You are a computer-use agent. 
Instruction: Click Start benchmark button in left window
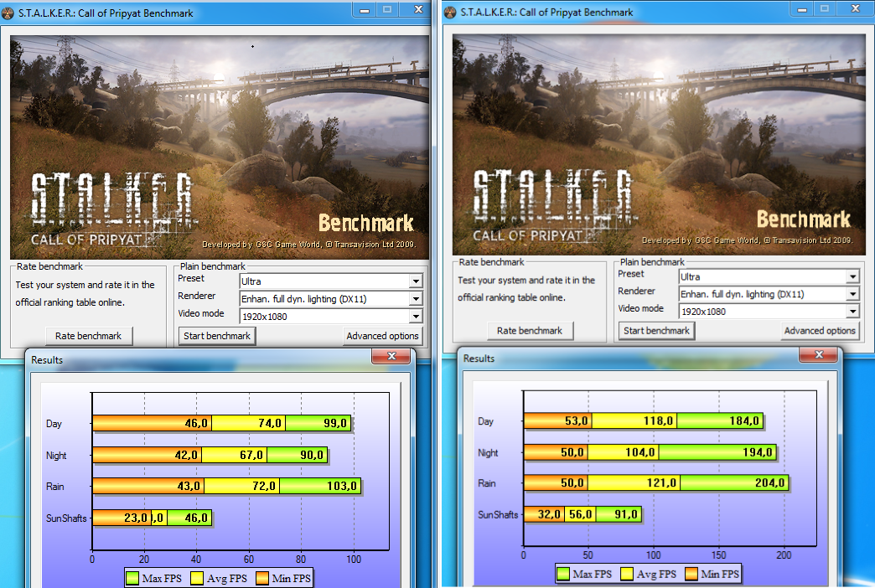(217, 336)
